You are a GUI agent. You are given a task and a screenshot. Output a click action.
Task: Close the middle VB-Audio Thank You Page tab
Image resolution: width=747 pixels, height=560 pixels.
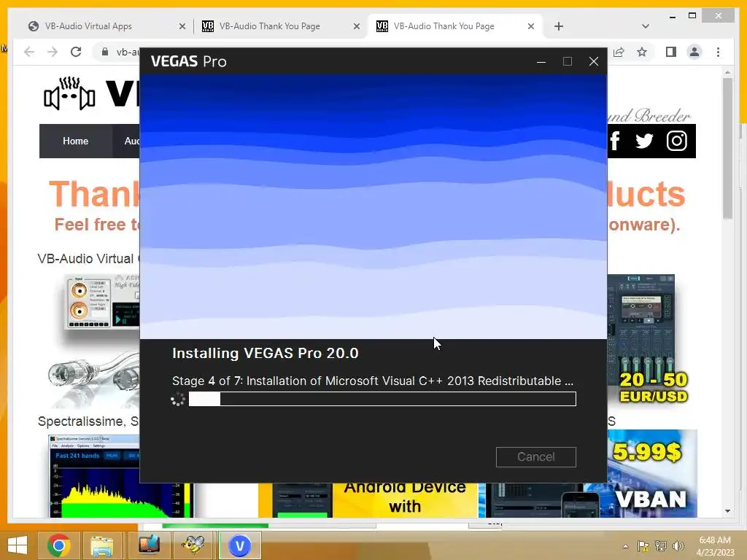click(x=356, y=26)
